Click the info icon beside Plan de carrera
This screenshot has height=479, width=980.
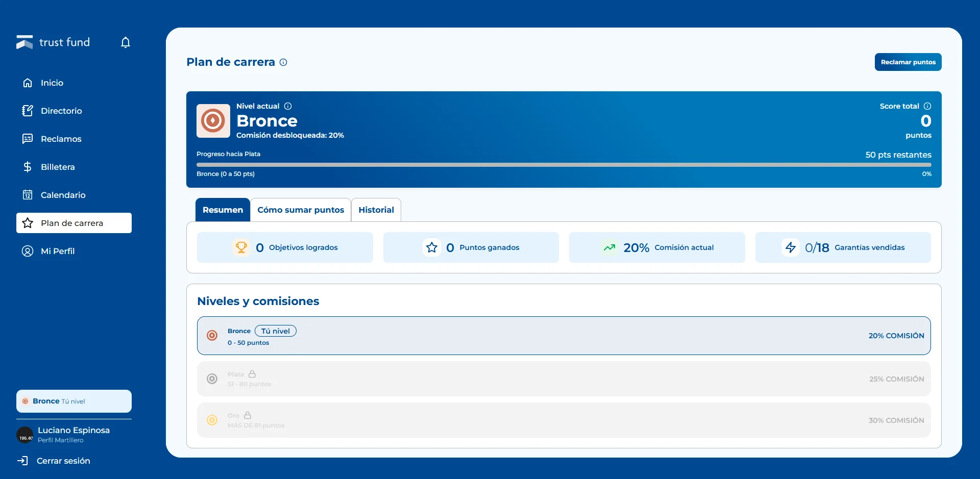[x=283, y=62]
